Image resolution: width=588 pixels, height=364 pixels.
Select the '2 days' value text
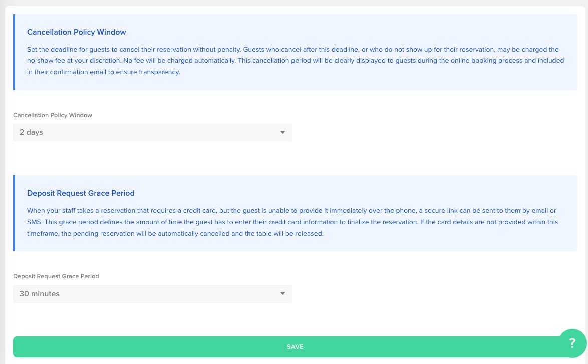[x=31, y=133]
